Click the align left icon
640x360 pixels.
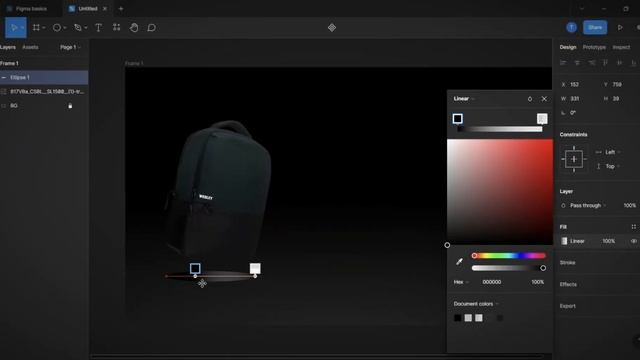click(563, 63)
